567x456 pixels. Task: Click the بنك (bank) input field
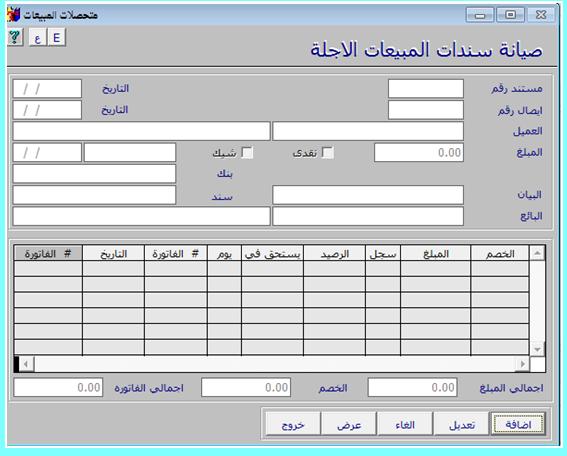(94, 174)
